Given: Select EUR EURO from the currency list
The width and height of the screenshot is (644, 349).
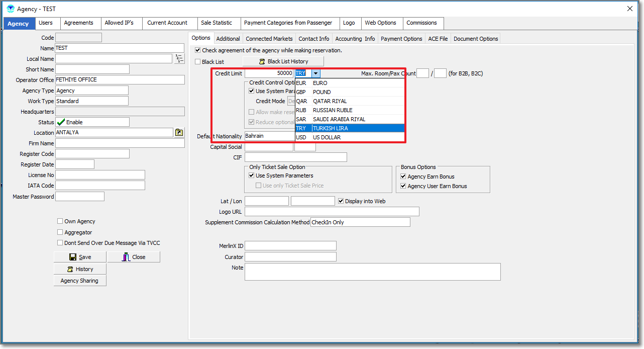Looking at the screenshot, I should point(350,83).
